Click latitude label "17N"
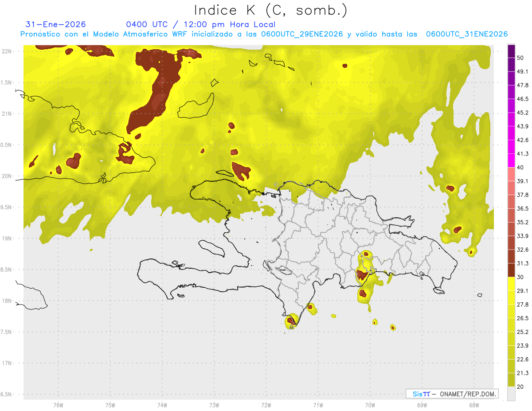 7,363
